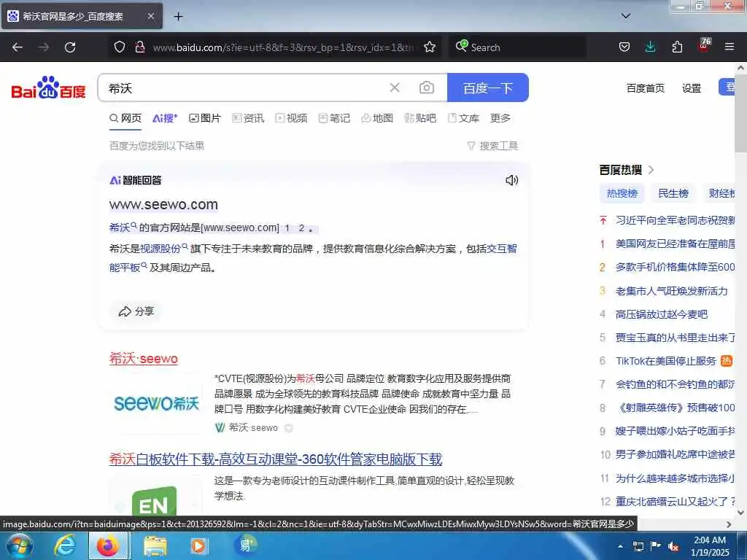Open the media player taskbar icon
The image size is (747, 560).
(198, 545)
